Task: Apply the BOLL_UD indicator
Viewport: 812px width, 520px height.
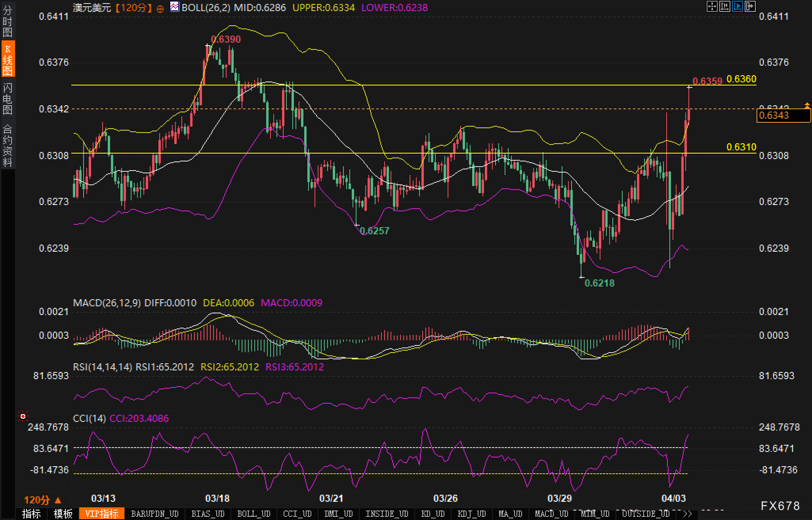Action: coord(254,514)
